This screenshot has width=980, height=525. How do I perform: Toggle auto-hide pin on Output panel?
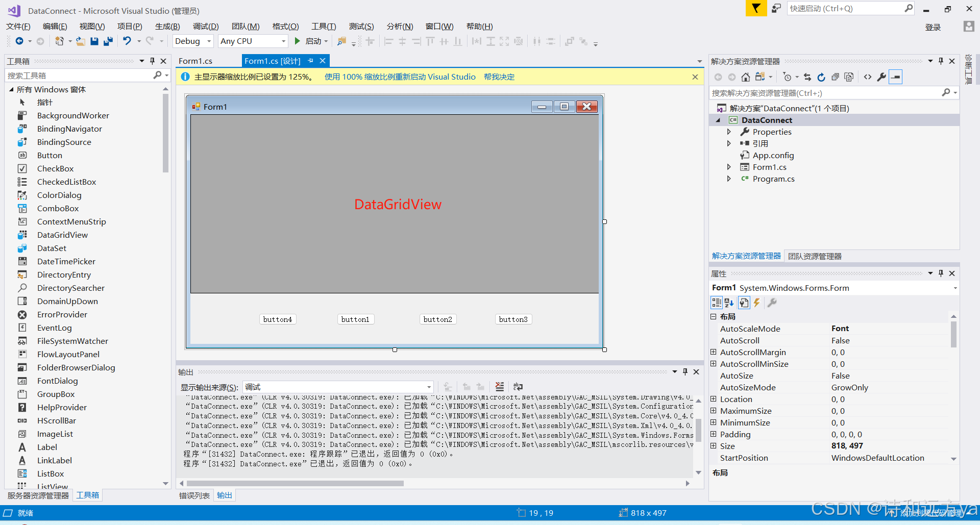click(685, 371)
